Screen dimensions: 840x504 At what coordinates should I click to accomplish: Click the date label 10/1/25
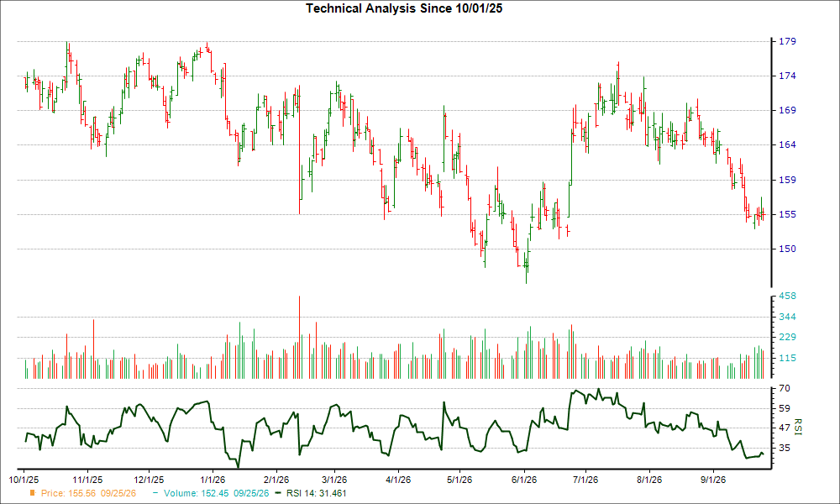(24, 480)
